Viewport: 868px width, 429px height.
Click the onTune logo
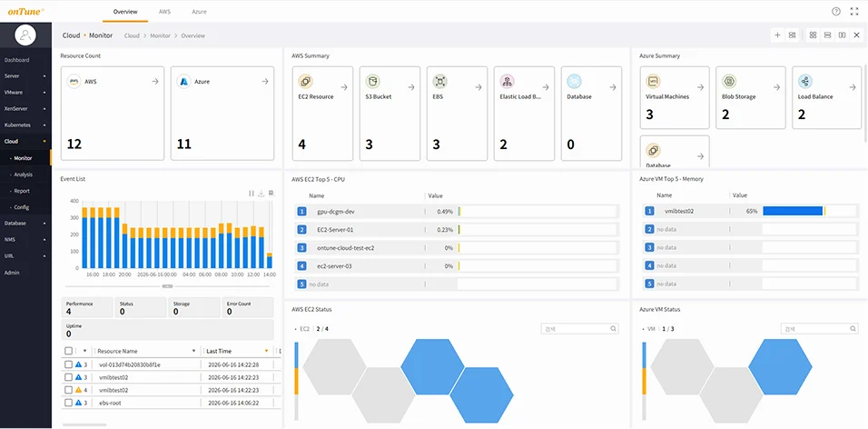26,11
